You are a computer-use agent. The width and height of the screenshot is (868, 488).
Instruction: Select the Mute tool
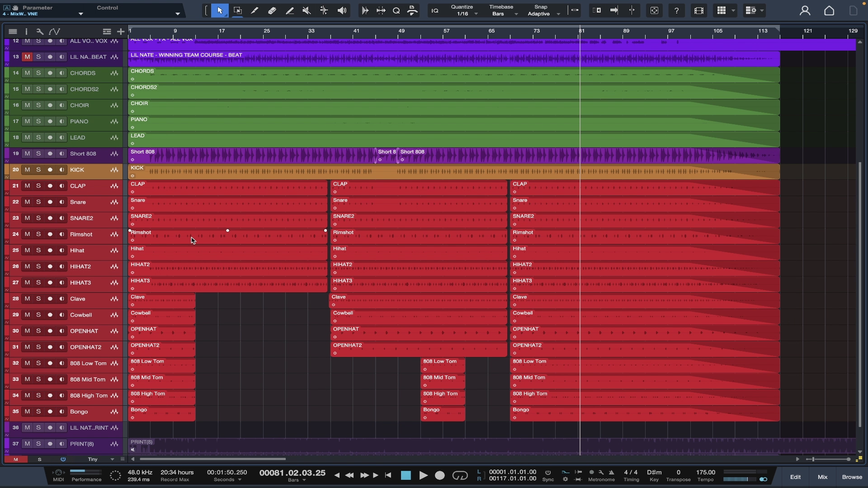[307, 10]
